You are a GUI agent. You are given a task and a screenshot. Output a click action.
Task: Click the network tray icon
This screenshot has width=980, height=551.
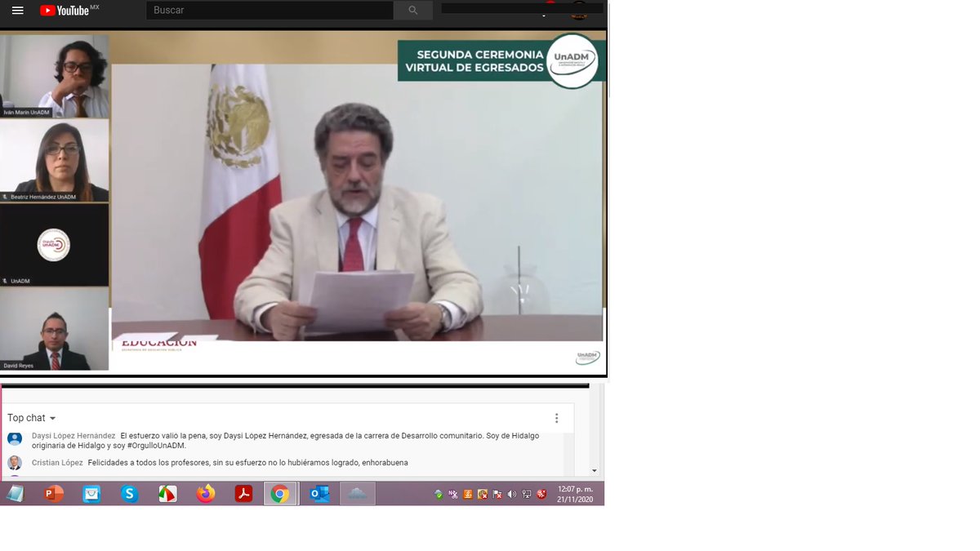[527, 494]
